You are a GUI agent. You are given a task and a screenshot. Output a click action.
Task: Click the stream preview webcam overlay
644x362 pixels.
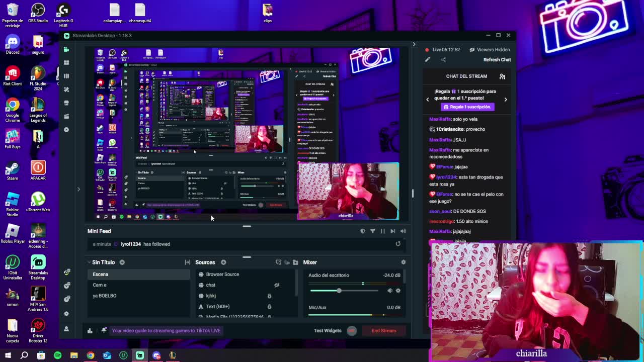(x=348, y=191)
